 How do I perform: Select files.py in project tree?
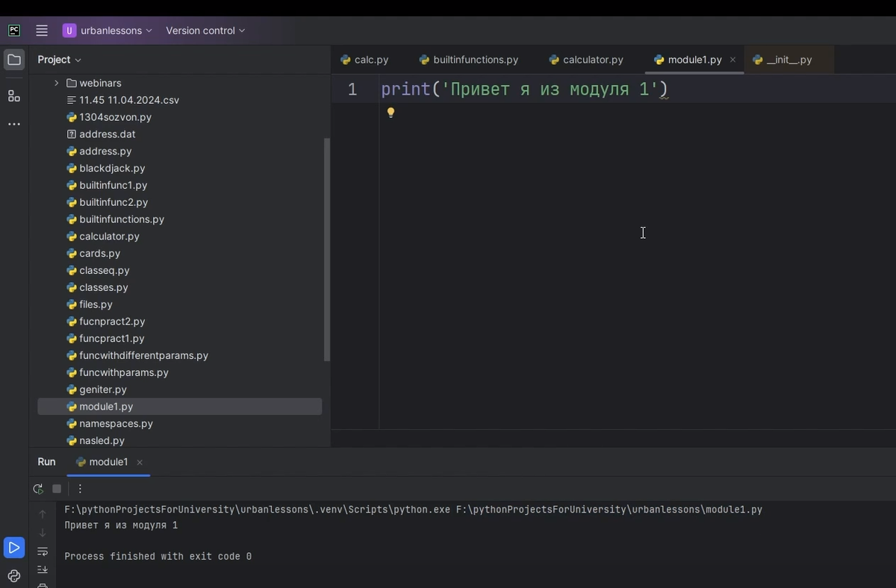[90, 304]
